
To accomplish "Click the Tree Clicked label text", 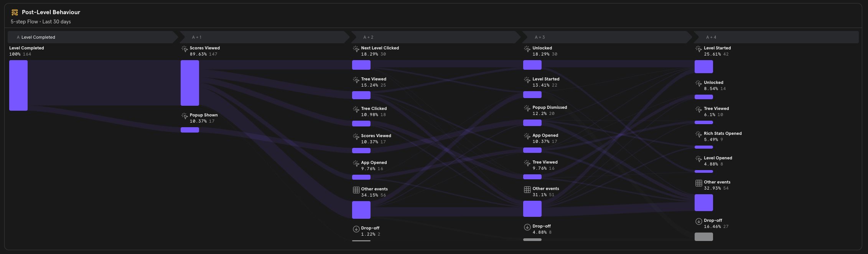I will 374,108.
